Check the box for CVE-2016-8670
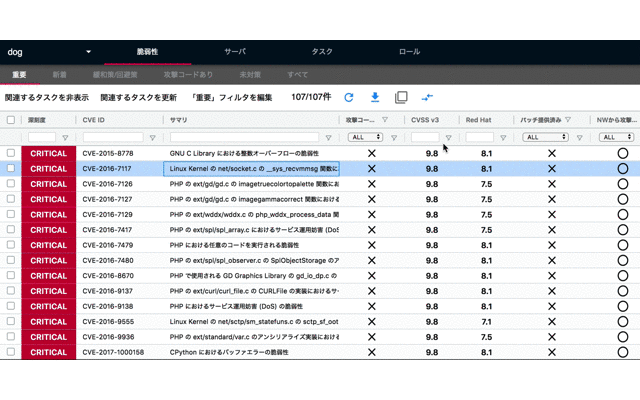Viewport: 640px width, 400px height. 11,276
